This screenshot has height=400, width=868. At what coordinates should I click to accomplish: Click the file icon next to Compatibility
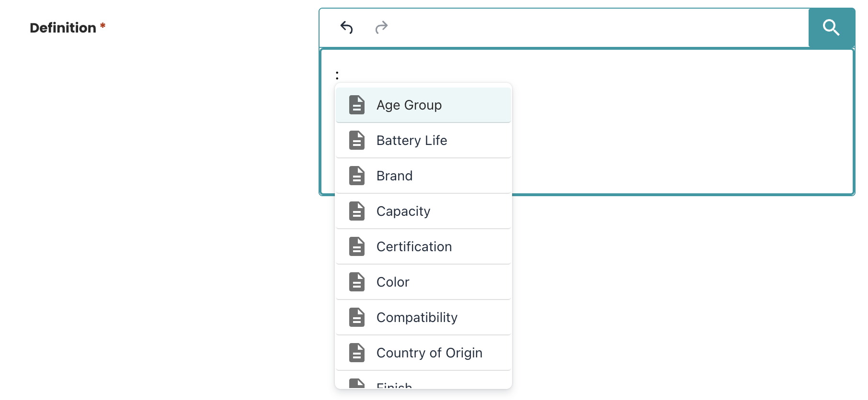[357, 317]
